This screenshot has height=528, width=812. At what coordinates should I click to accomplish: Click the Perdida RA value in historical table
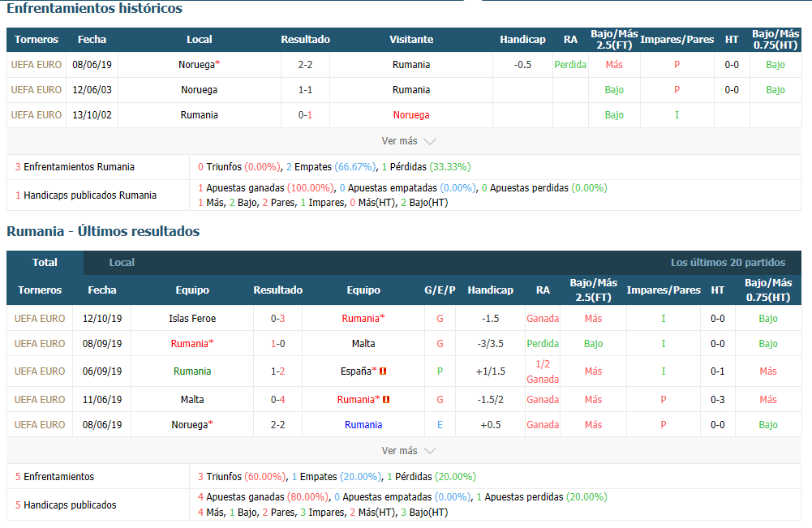[x=570, y=65]
